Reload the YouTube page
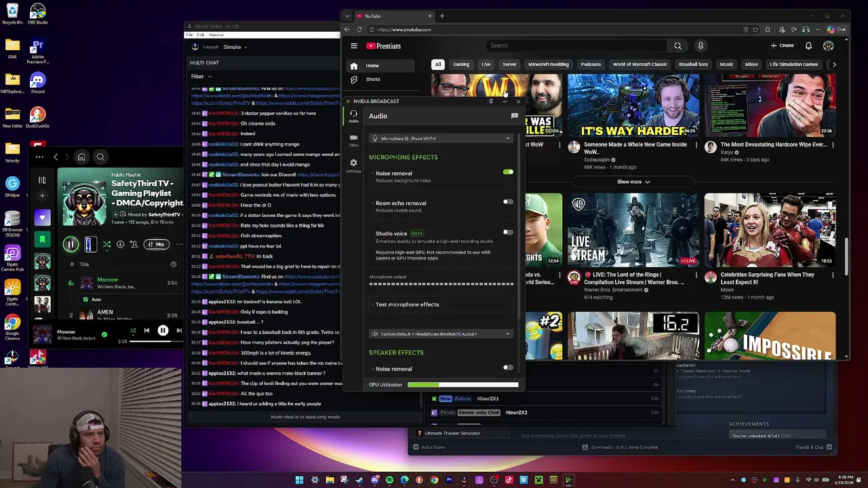Image resolution: width=868 pixels, height=488 pixels. coord(359,30)
